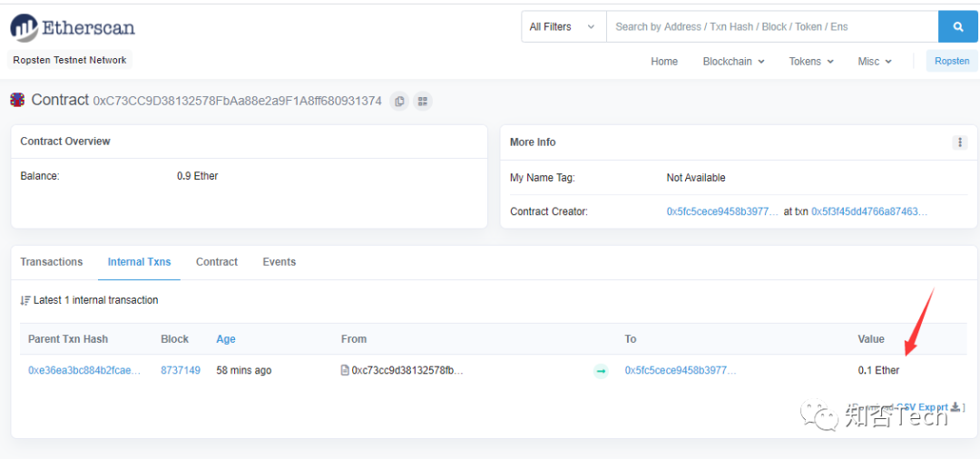Switch to the Events tab
The width and height of the screenshot is (980, 459).
[x=279, y=261]
